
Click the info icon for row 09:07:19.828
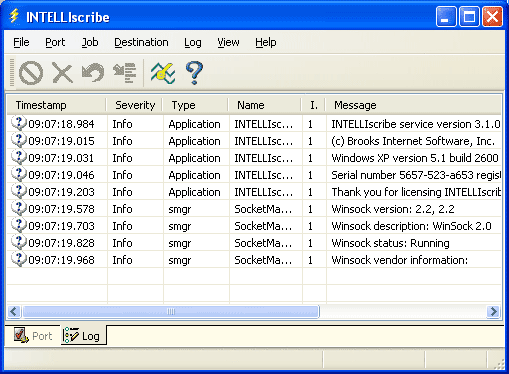point(19,242)
